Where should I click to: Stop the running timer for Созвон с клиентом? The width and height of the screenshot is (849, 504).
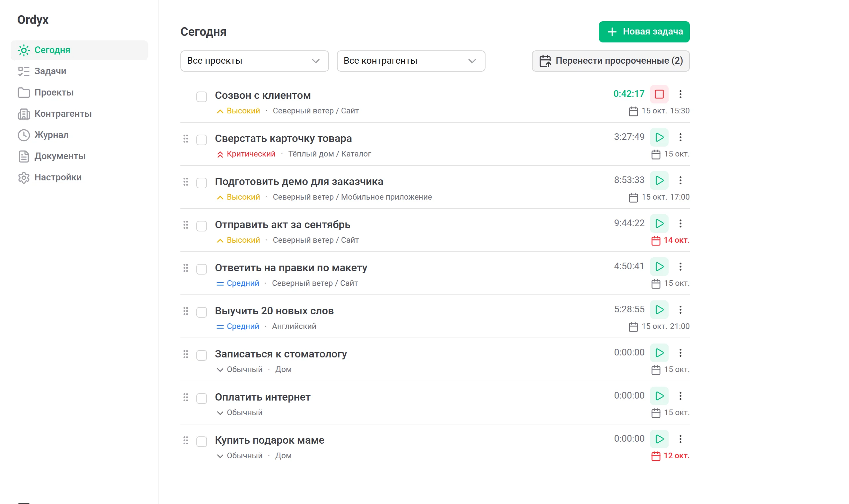(x=659, y=94)
